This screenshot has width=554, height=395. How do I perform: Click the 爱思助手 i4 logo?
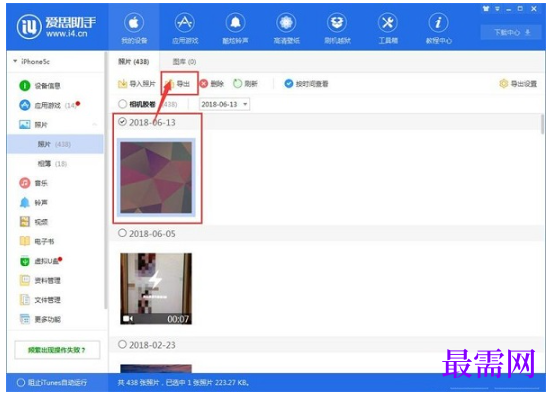click(x=57, y=26)
